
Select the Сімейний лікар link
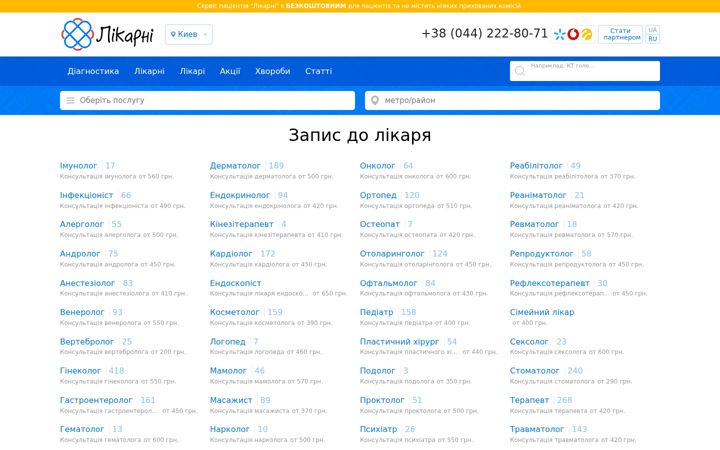tap(542, 312)
